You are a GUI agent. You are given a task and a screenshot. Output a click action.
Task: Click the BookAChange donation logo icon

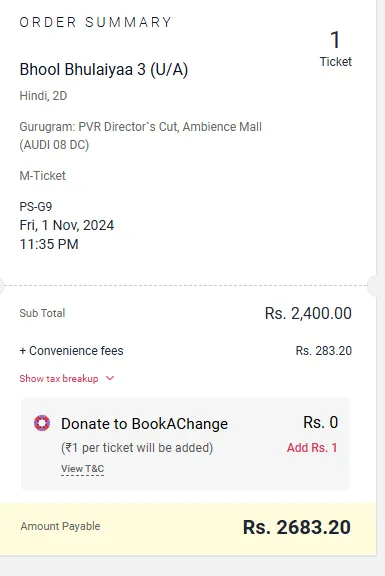[x=42, y=423]
